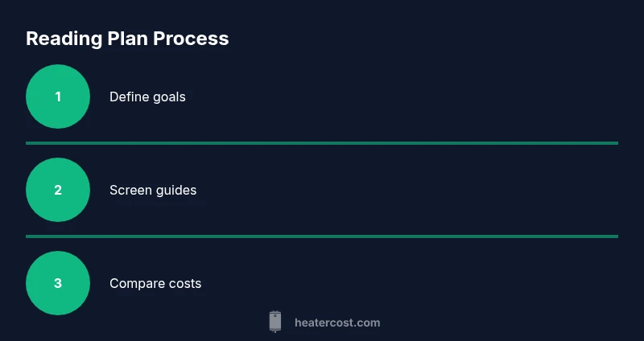Viewport: 644px width, 341px height.
Task: Click the "Define goals" step label
Action: (147, 97)
